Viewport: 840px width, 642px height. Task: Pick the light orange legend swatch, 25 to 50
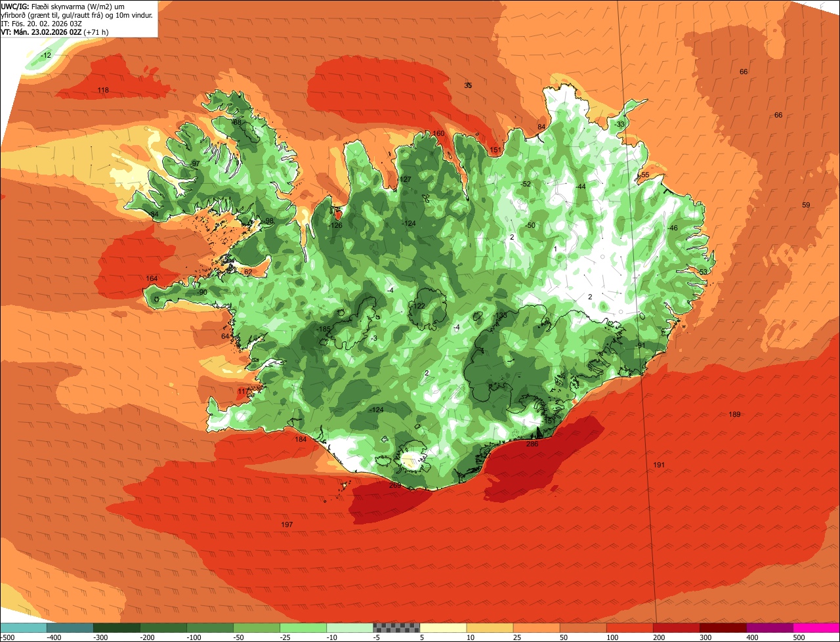(536, 628)
